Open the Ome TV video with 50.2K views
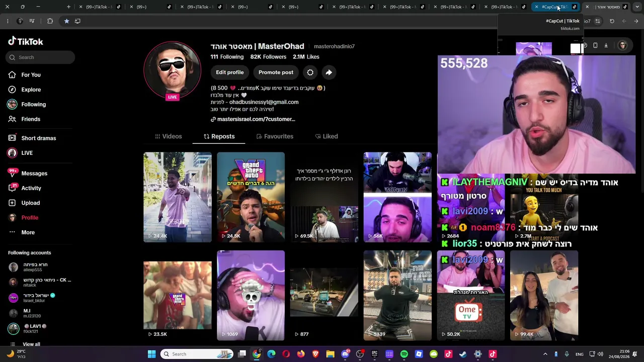The height and width of the screenshot is (362, 644). pyautogui.click(x=471, y=296)
